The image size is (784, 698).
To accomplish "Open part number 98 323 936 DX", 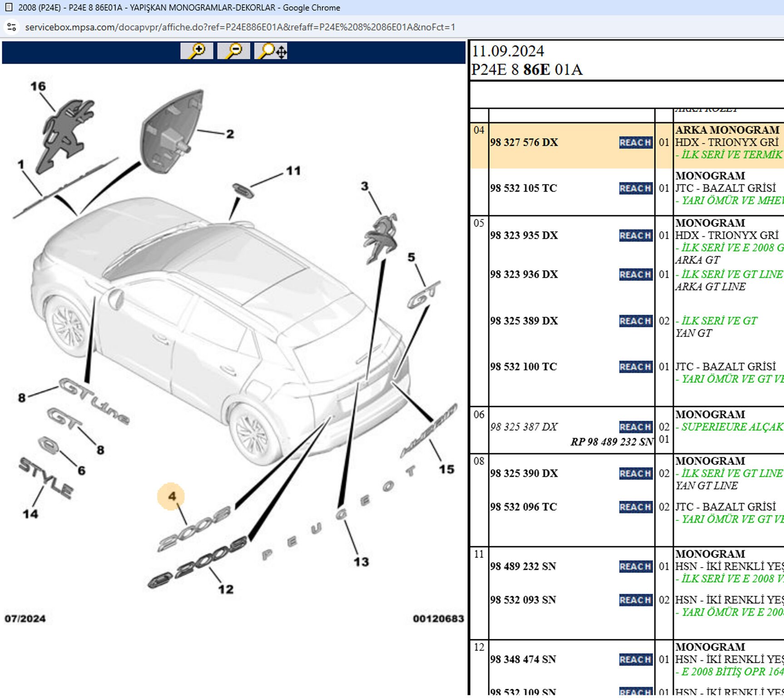I will coord(524,274).
